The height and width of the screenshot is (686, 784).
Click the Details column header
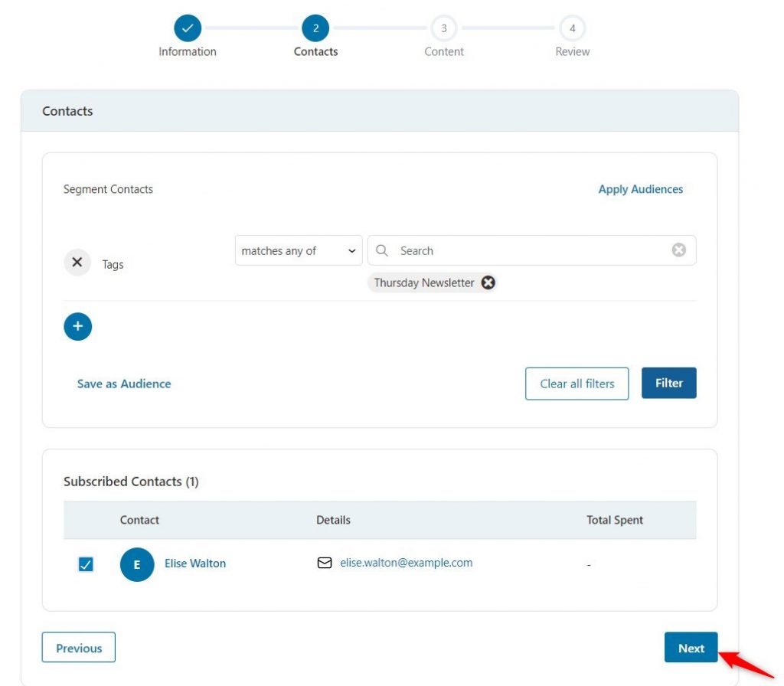point(333,520)
